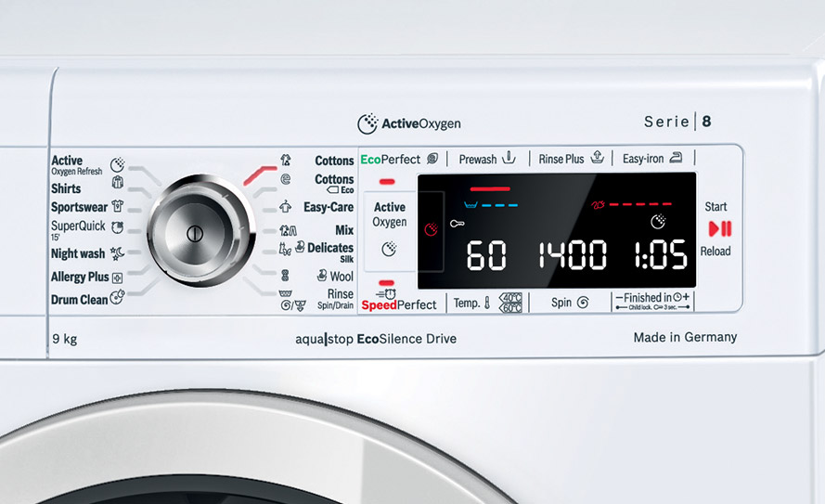
Task: Choose the SuperQuick 15' clock icon
Action: [x=117, y=227]
